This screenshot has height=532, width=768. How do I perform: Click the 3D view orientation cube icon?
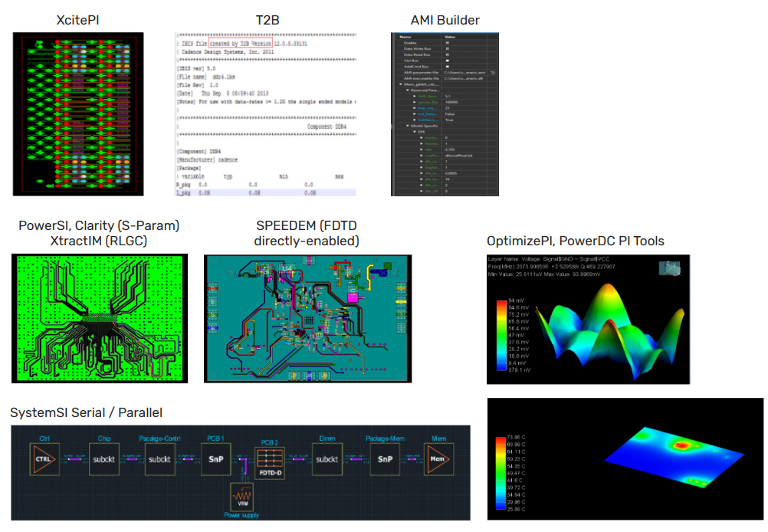(x=670, y=268)
